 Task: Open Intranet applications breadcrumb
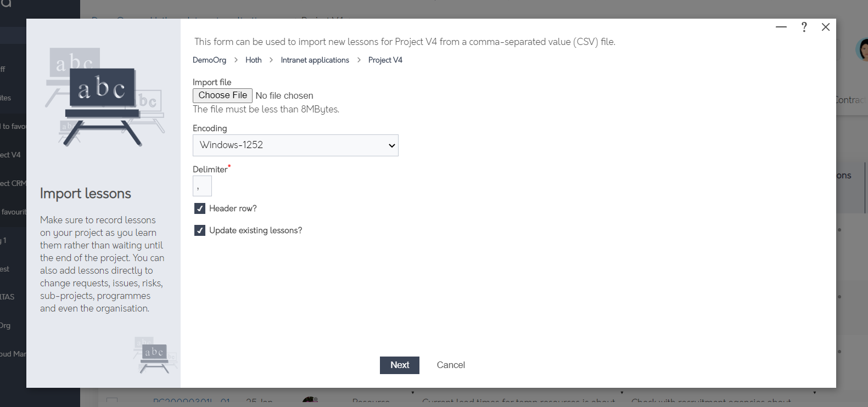[315, 60]
